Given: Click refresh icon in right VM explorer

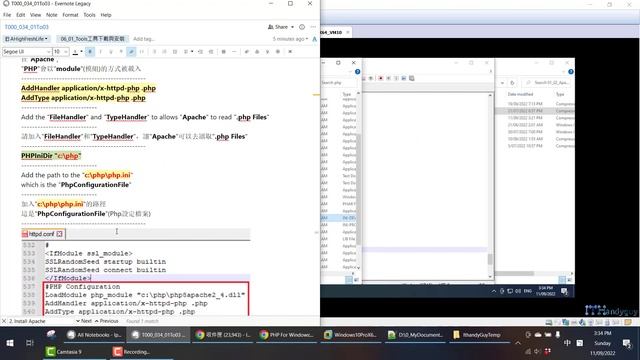Looking at the screenshot, I should pos(512,83).
